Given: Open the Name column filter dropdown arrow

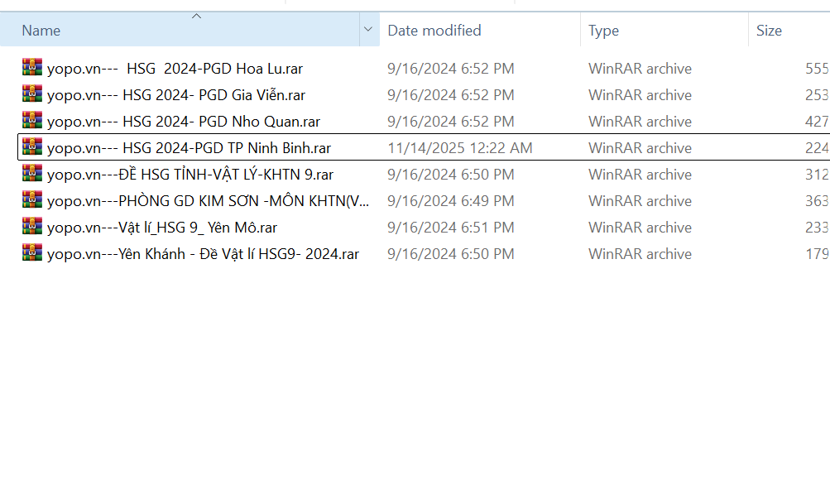Looking at the screenshot, I should (368, 31).
